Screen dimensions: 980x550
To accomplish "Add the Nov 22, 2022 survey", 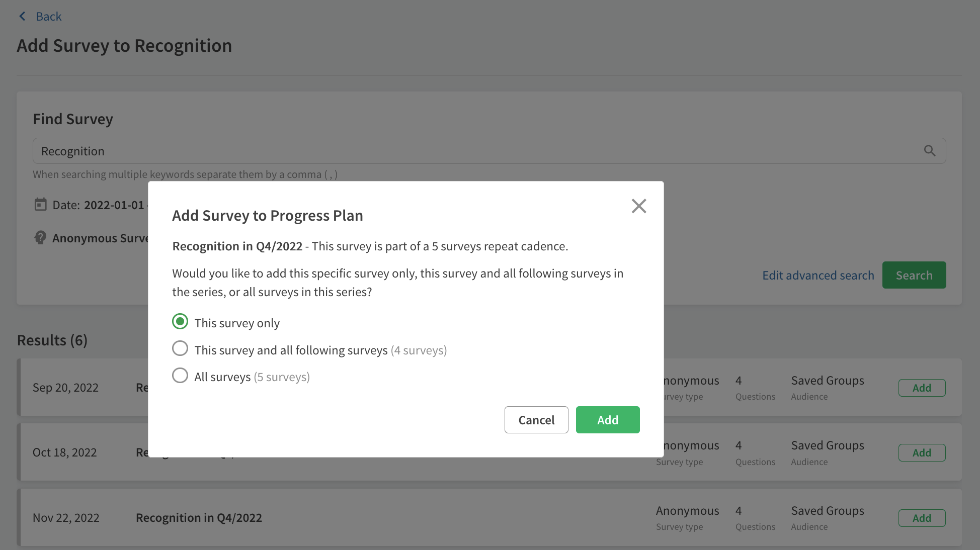I will (x=922, y=518).
